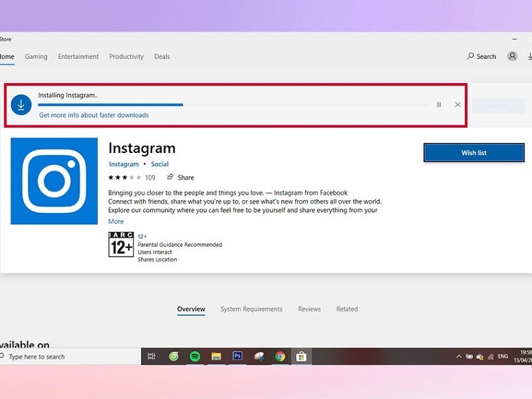
Task: Select the Overview tab
Action: click(x=191, y=309)
